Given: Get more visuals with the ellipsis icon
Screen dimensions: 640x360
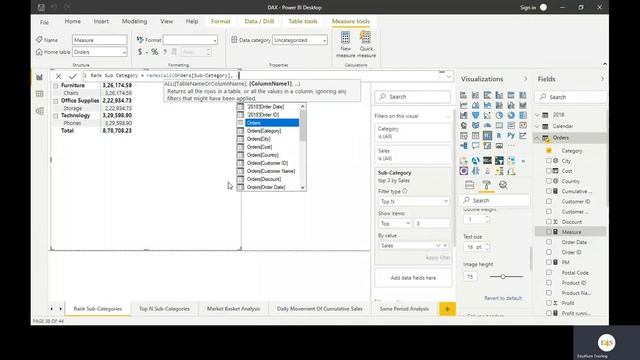Looking at the screenshot, I should tap(511, 146).
